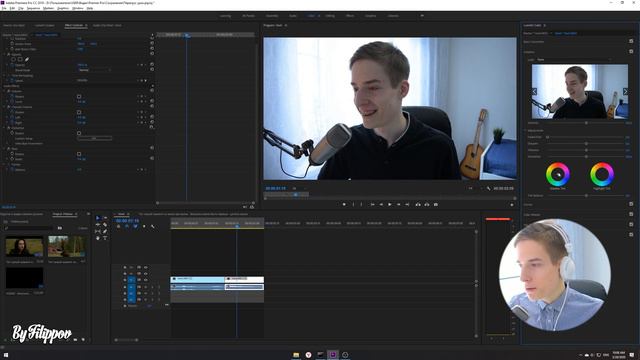Toggle the Opacity stopwatch animation
This screenshot has height=360, width=640.
(x=12, y=65)
